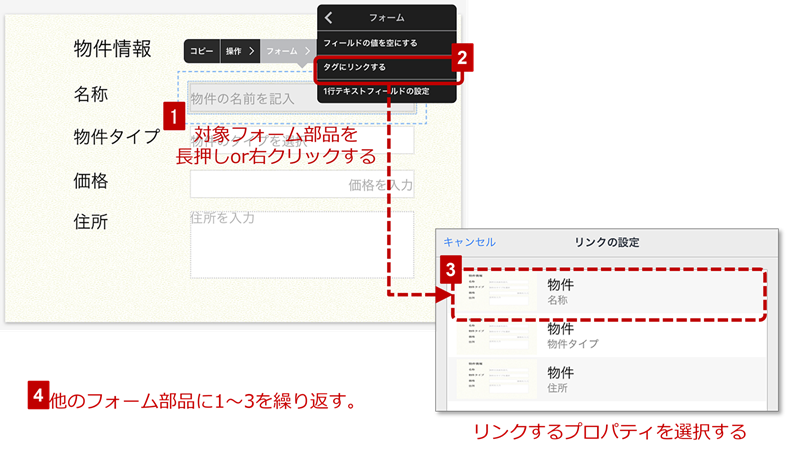The image size is (786, 456).
Task: Click the 名称 text field
Action: tap(302, 98)
